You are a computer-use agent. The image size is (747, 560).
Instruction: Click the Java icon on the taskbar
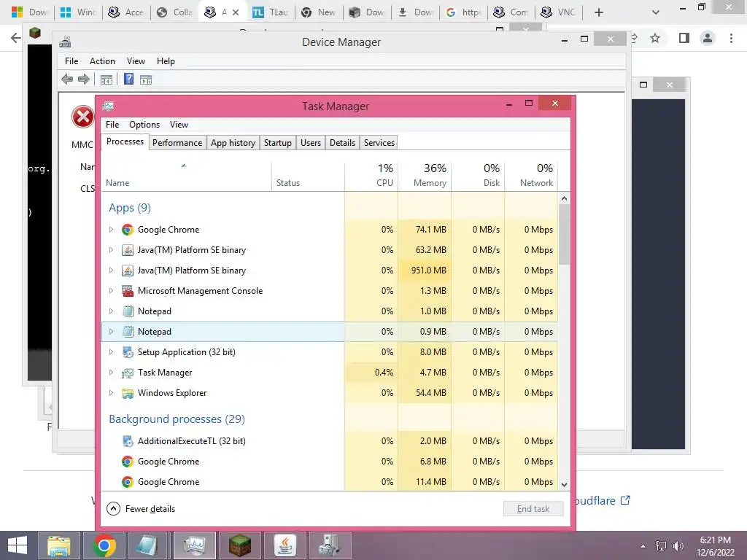pos(285,545)
